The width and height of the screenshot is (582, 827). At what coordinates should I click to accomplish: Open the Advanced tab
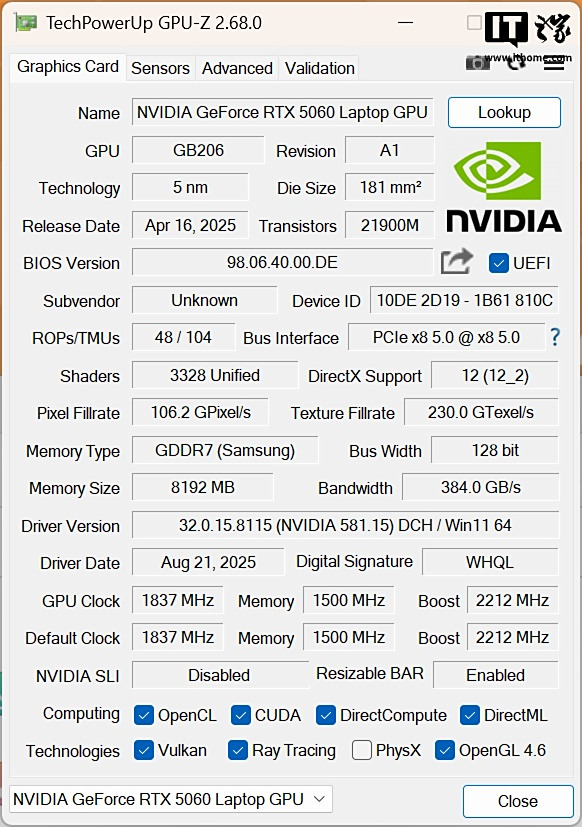[x=237, y=68]
